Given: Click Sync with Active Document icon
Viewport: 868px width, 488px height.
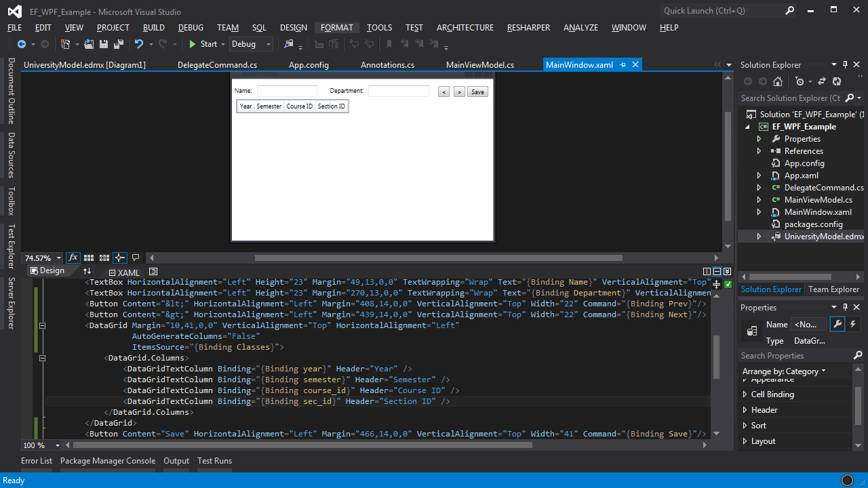Looking at the screenshot, I should coord(822,81).
